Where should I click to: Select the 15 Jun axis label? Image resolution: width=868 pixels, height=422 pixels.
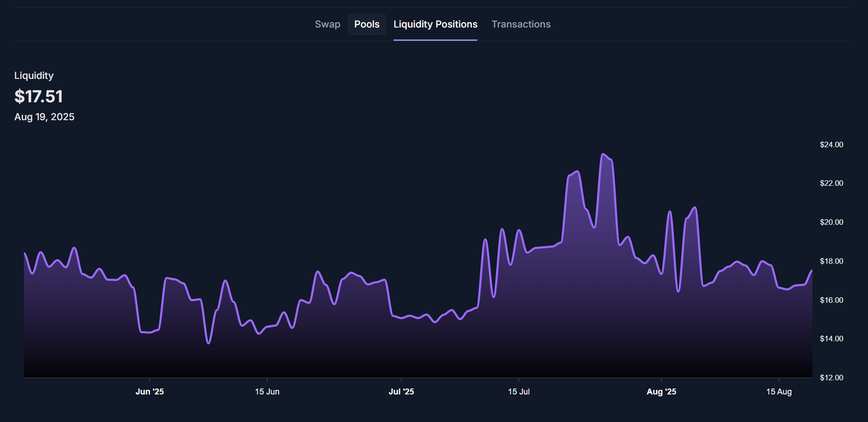(x=267, y=392)
